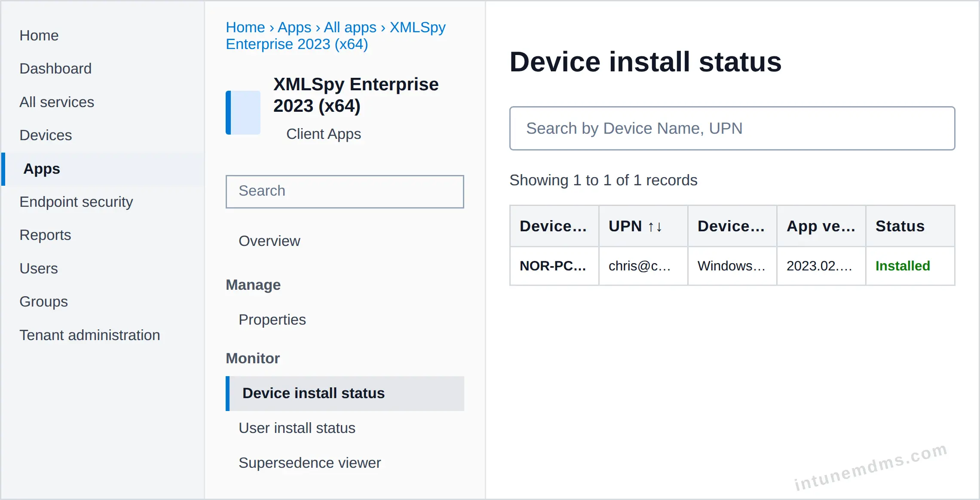Open Supersedence viewer
The image size is (980, 500).
[x=309, y=463]
